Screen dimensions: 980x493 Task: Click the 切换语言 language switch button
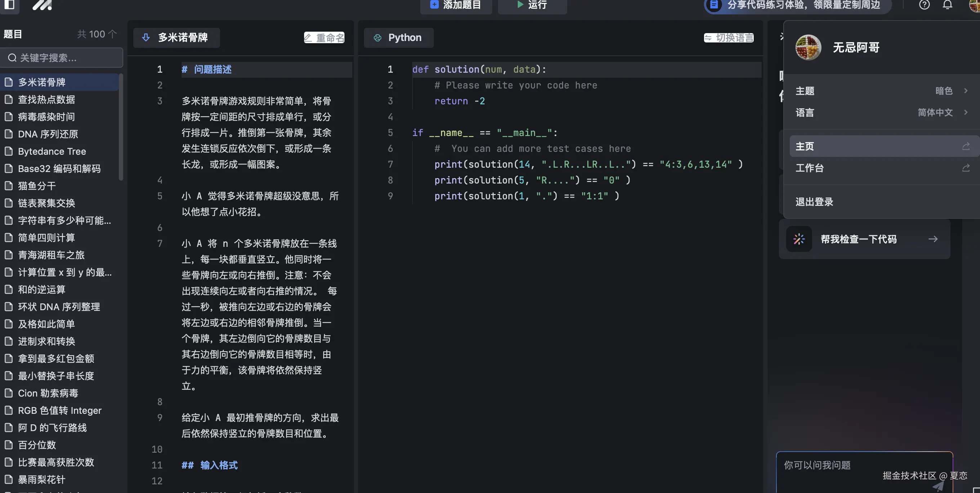(728, 38)
